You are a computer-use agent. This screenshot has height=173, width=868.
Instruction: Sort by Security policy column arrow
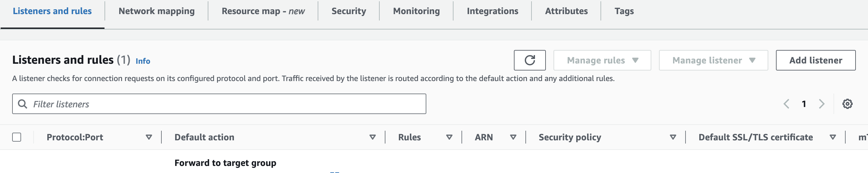click(672, 137)
